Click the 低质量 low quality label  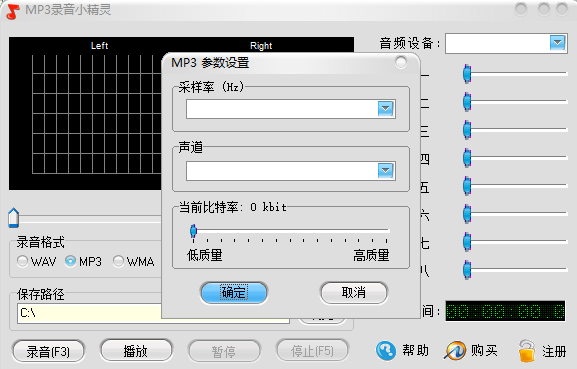(x=205, y=255)
